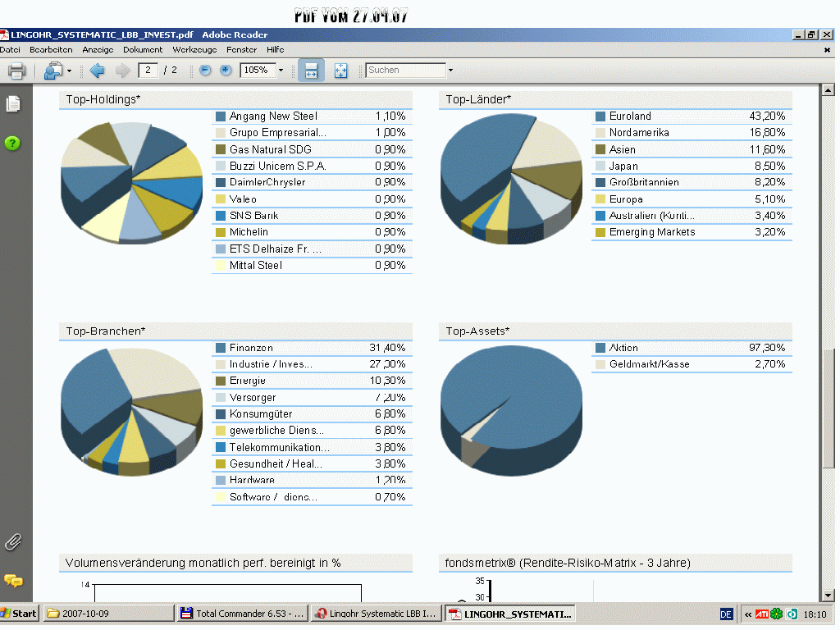This screenshot has width=840, height=630.
Task: Select the Fit Page view icon
Action: tap(340, 71)
